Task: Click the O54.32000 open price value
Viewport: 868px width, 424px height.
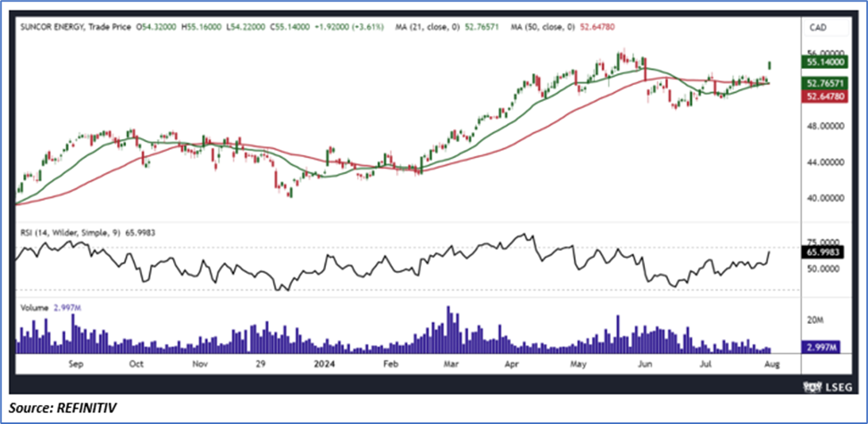Action: point(156,26)
